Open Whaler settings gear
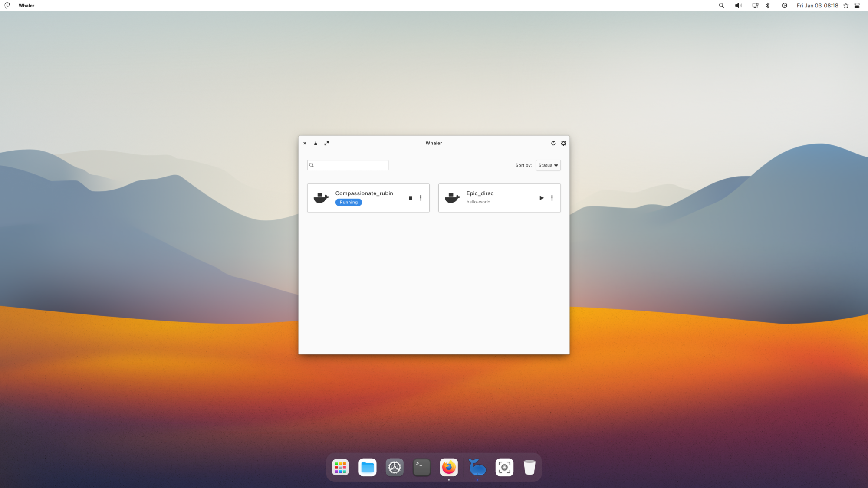 point(563,143)
